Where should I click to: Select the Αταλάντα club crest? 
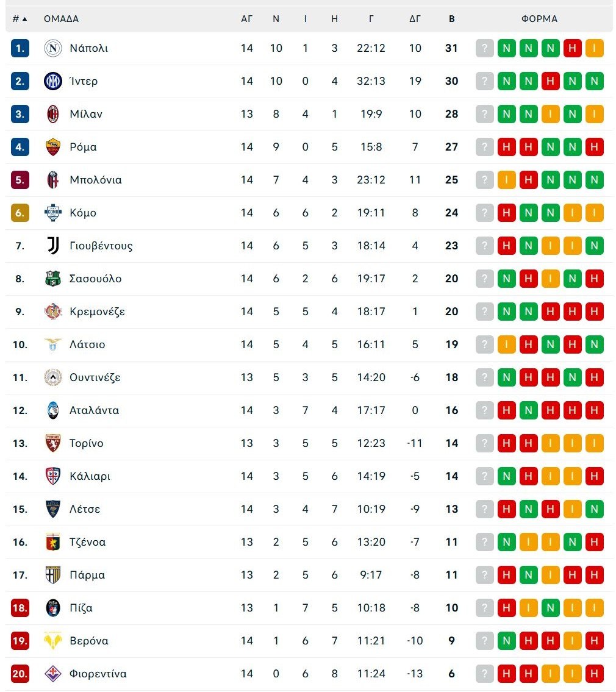tap(52, 410)
